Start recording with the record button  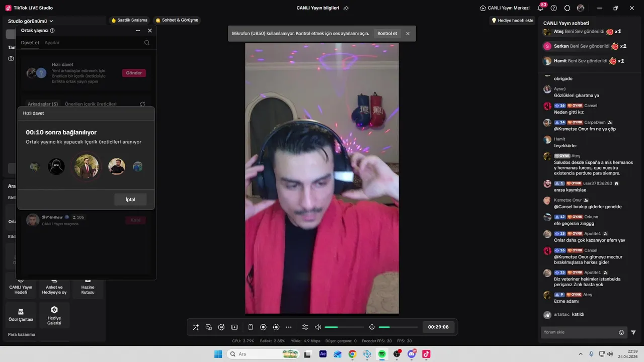263,327
